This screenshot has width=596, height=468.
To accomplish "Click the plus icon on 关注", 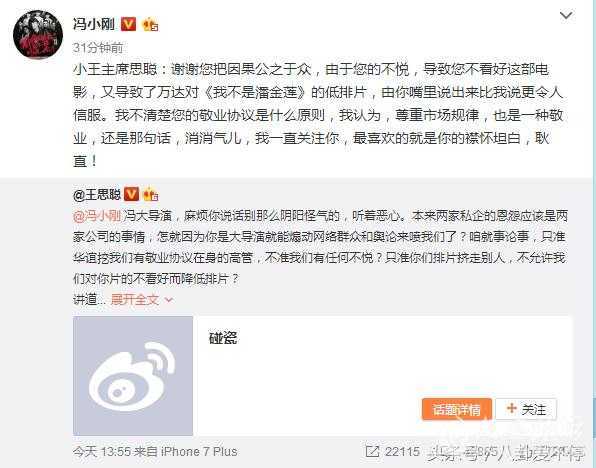I will point(512,409).
